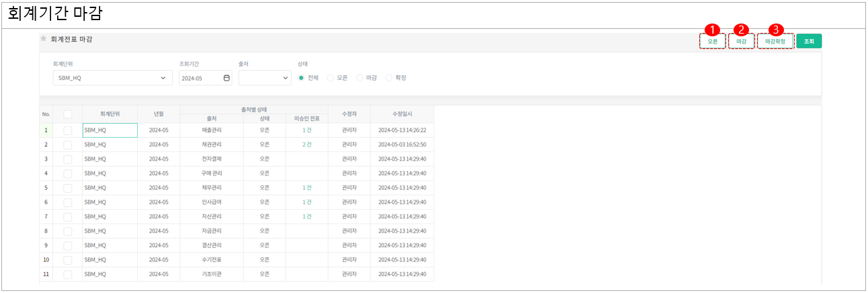Open the calendar icon in 조회기간 field
The height and width of the screenshot is (293, 868).
click(227, 78)
